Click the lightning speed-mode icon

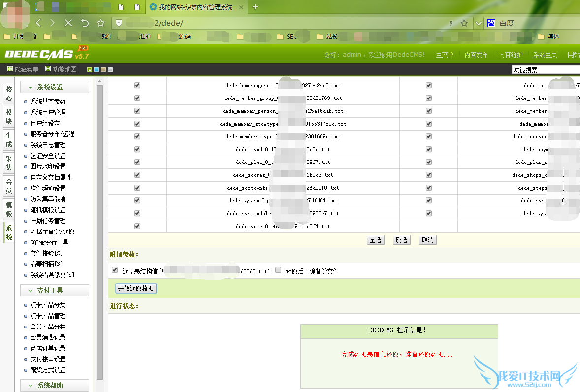click(x=451, y=23)
